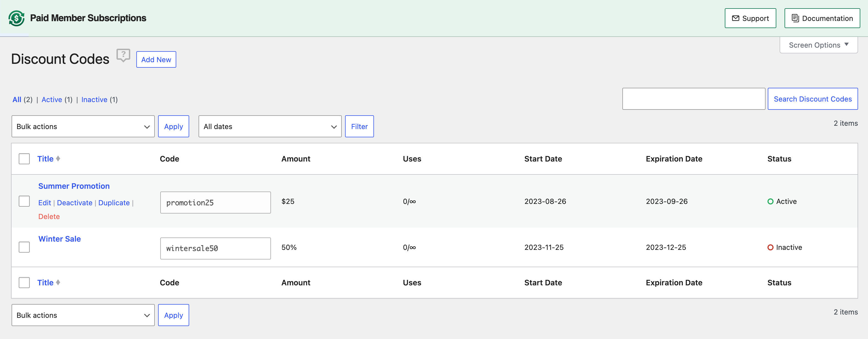
Task: Click Edit under Summer Promotion
Action: 45,203
